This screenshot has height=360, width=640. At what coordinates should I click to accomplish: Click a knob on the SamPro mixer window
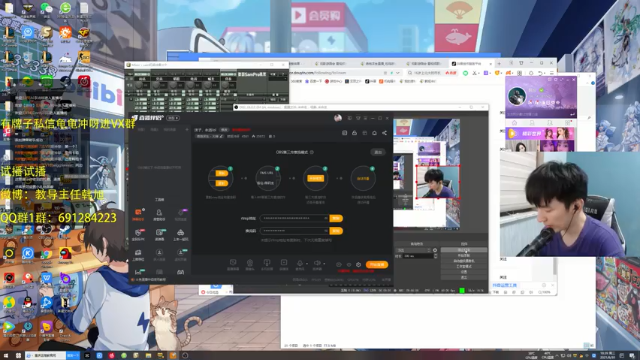(139, 85)
